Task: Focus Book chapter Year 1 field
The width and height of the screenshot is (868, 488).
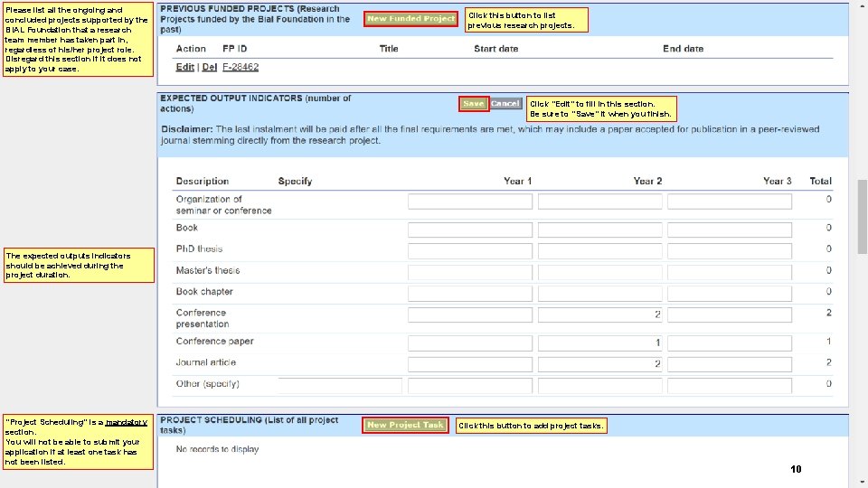Action: pos(470,293)
